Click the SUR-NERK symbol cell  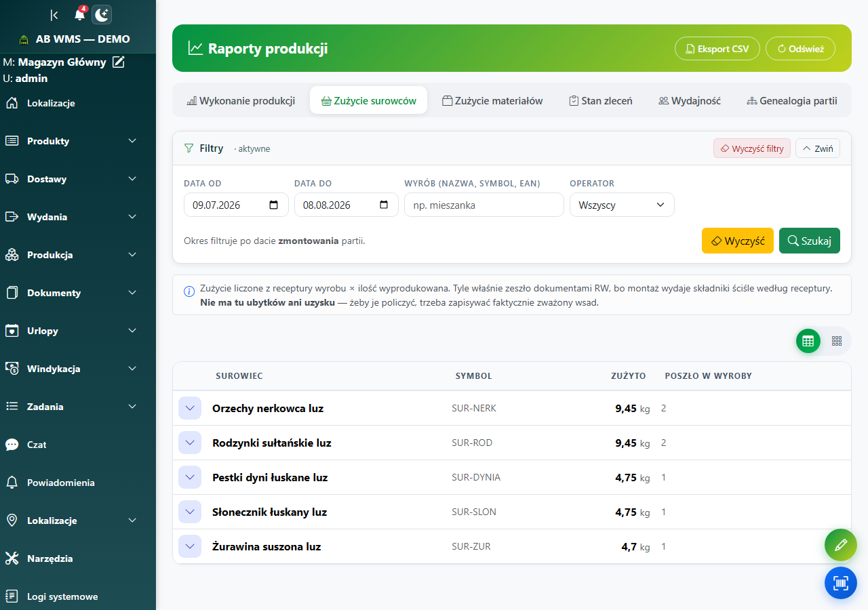[x=474, y=408]
